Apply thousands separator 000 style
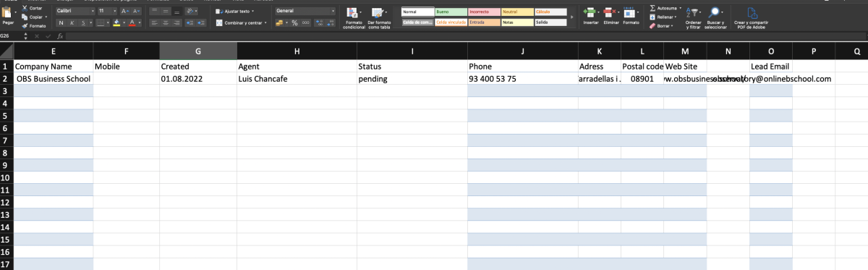Viewport: 868px width, 270px height. [305, 23]
